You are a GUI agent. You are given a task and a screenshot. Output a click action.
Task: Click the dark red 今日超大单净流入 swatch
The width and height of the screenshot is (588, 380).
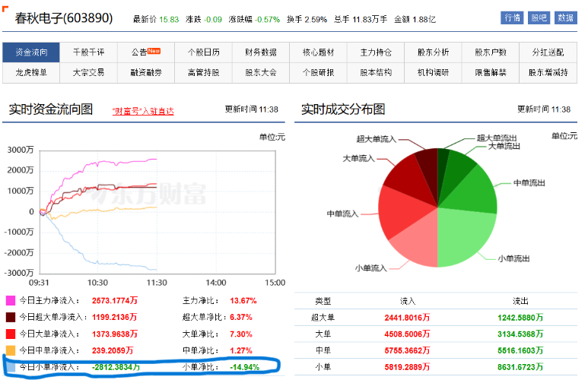11,317
